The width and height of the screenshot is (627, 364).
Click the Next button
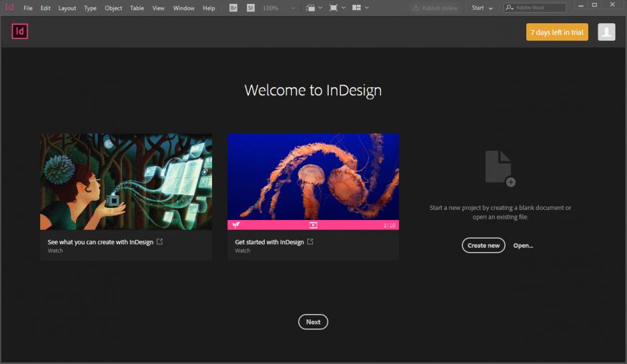pos(313,321)
